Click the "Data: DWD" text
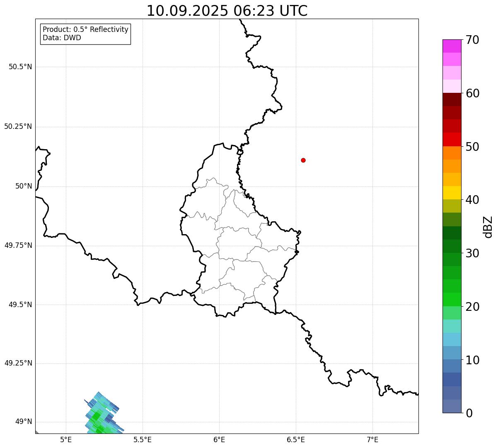Viewport: 498px width, 448px height. point(62,38)
